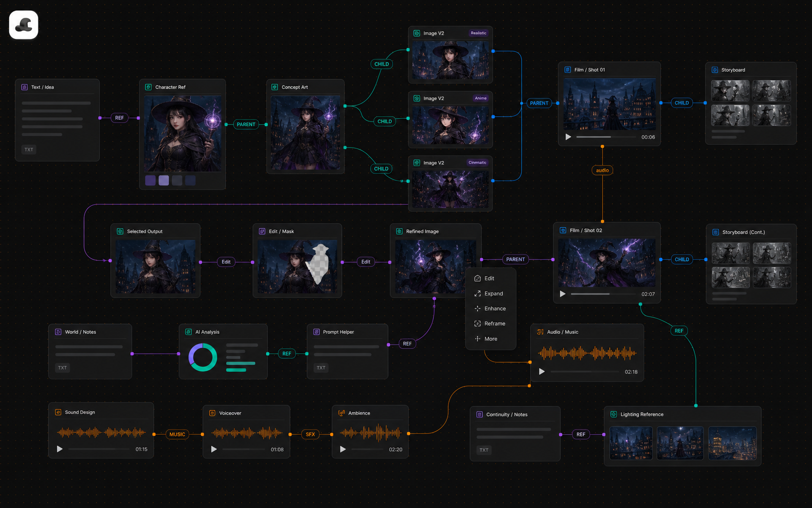The height and width of the screenshot is (508, 812).
Task: Click the CHILD label to Anime image
Action: pos(384,121)
